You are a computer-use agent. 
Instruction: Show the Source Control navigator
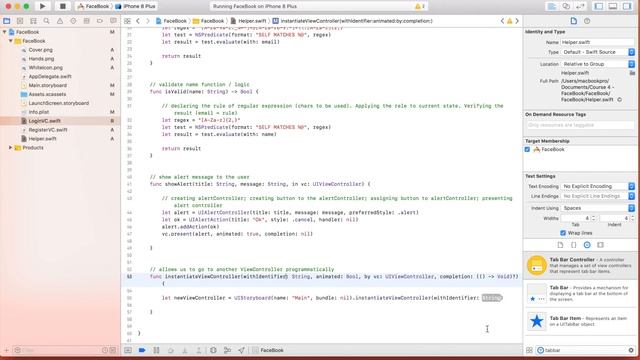coord(20,21)
